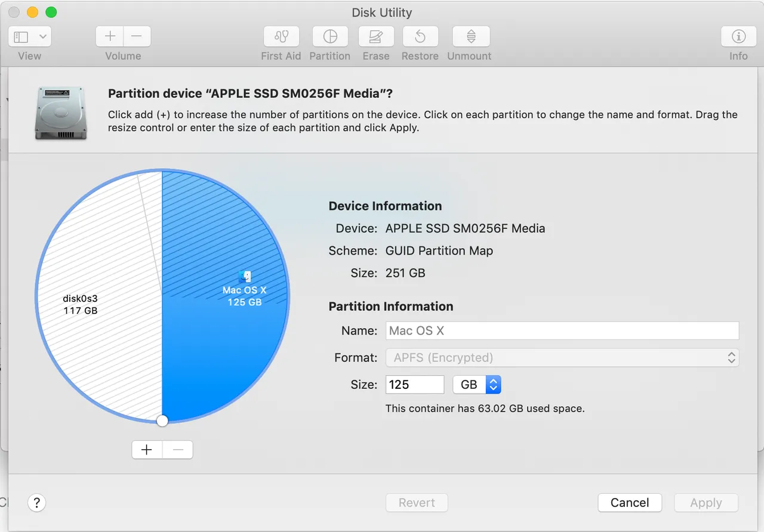Click the 'Partition Information' heading
Image resolution: width=764 pixels, height=532 pixels.
point(391,307)
